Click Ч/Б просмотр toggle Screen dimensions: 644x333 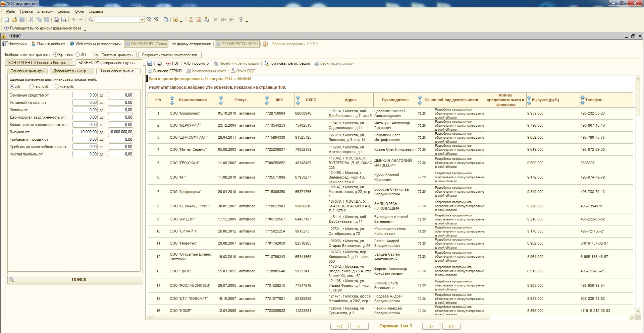pos(196,63)
